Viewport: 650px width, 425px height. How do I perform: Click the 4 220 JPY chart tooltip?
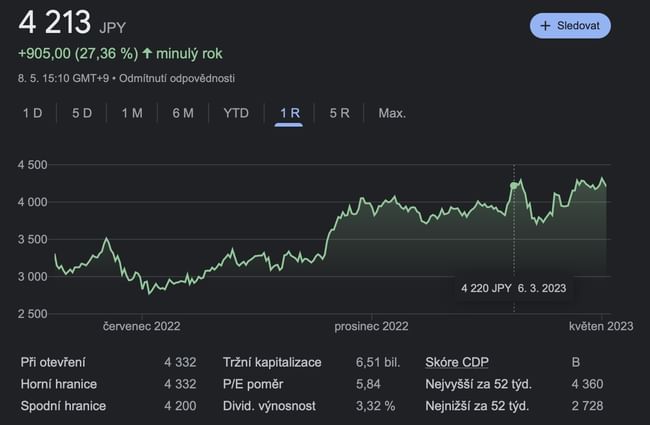point(513,288)
